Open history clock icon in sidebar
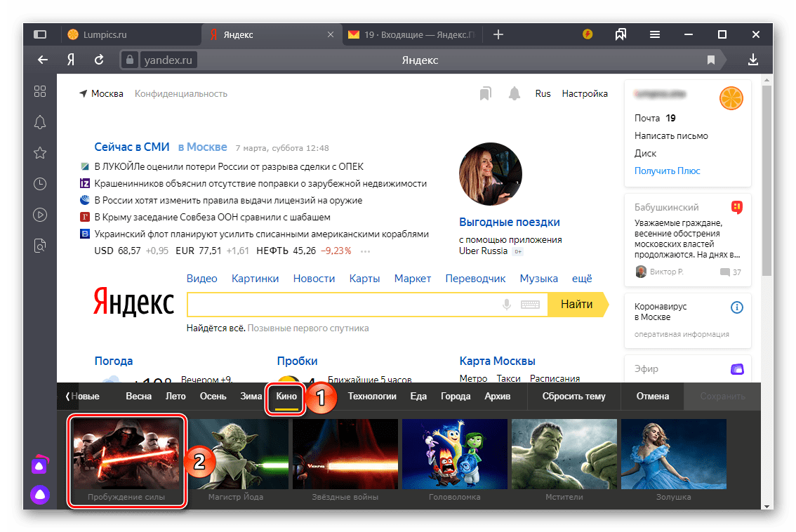Image resolution: width=796 pixels, height=532 pixels. click(40, 184)
